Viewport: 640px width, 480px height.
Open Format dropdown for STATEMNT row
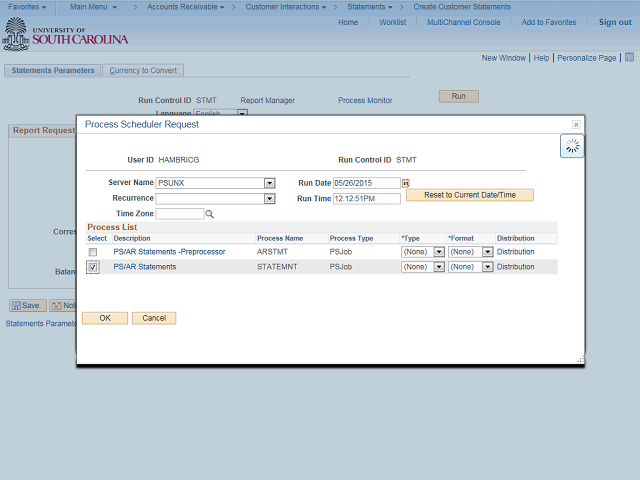pos(487,267)
